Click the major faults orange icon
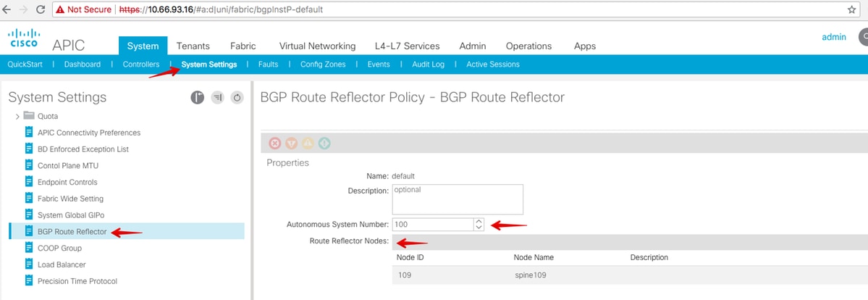Screen dimensions: 868x300 click(292, 143)
